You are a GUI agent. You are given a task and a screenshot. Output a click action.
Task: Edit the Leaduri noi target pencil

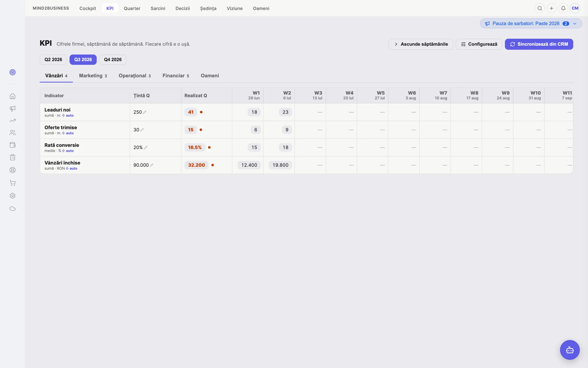click(145, 112)
